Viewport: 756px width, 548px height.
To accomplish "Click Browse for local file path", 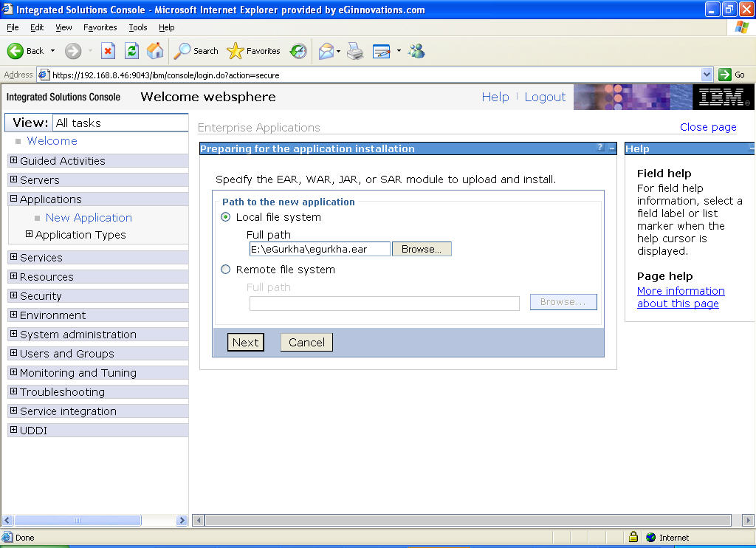I will 422,249.
